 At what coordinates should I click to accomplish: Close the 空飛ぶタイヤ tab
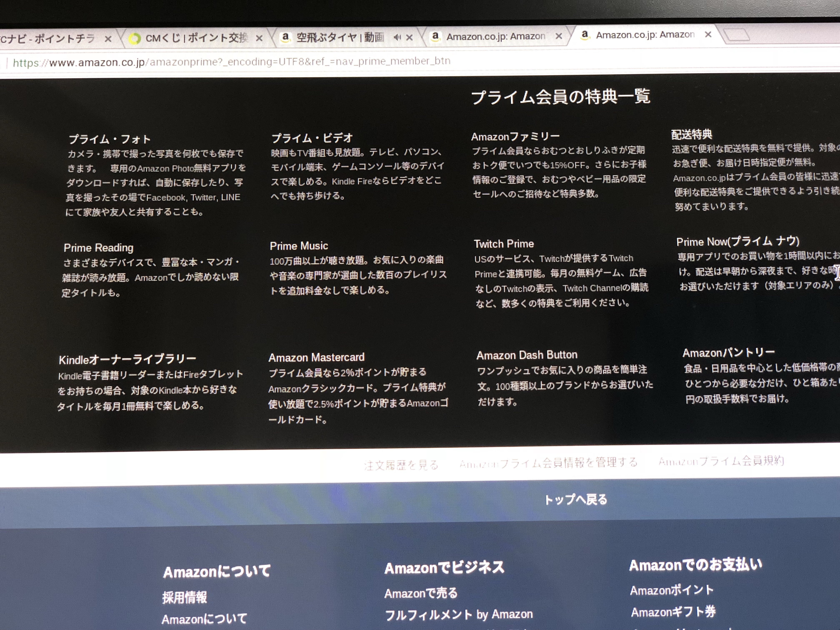pos(409,37)
